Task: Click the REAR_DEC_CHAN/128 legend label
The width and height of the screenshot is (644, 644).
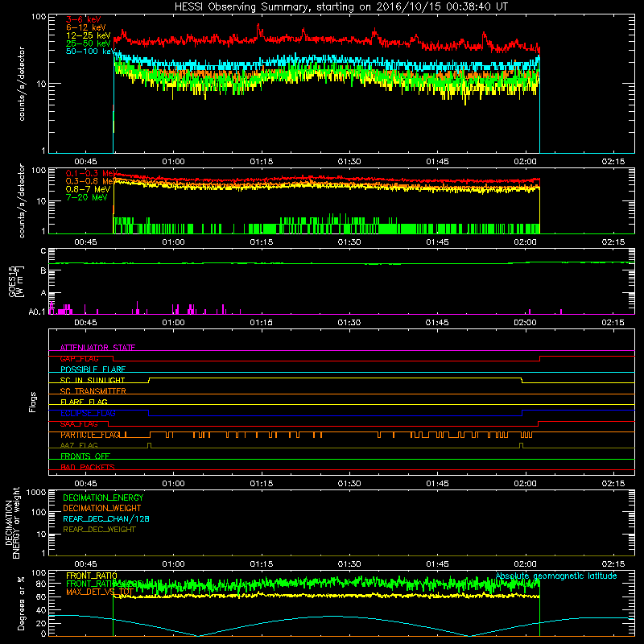Action: click(x=106, y=518)
